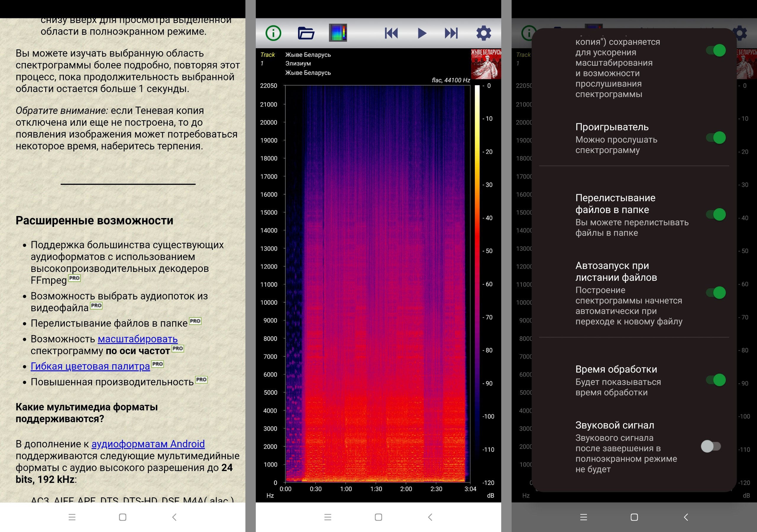Follow the аудиоформатам Android link

(148, 444)
